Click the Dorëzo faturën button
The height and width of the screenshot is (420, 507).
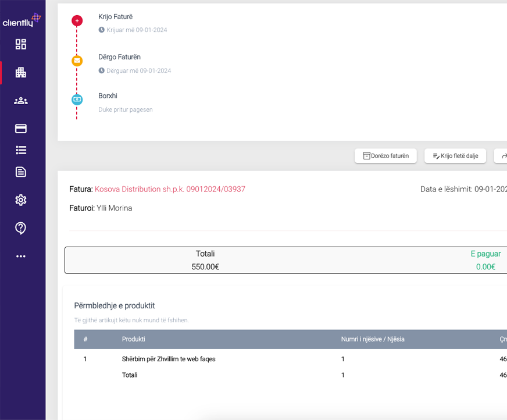pos(385,156)
